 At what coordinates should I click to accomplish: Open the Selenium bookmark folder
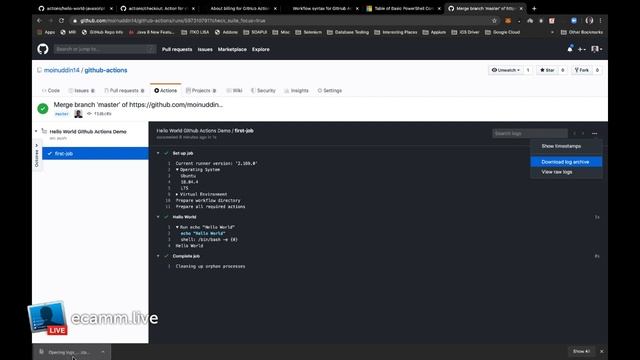pos(308,32)
